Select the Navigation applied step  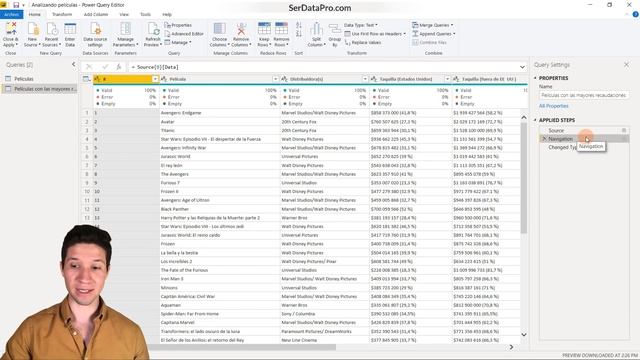tap(584, 139)
